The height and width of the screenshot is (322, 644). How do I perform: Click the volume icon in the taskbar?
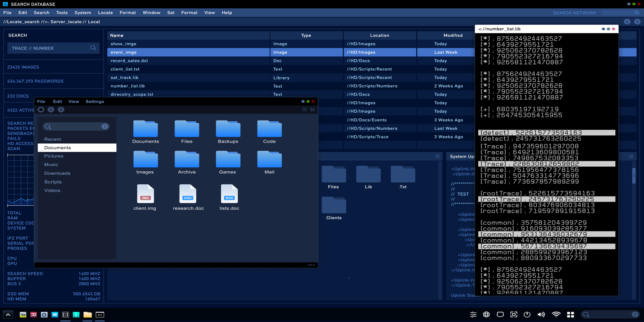tap(541, 314)
